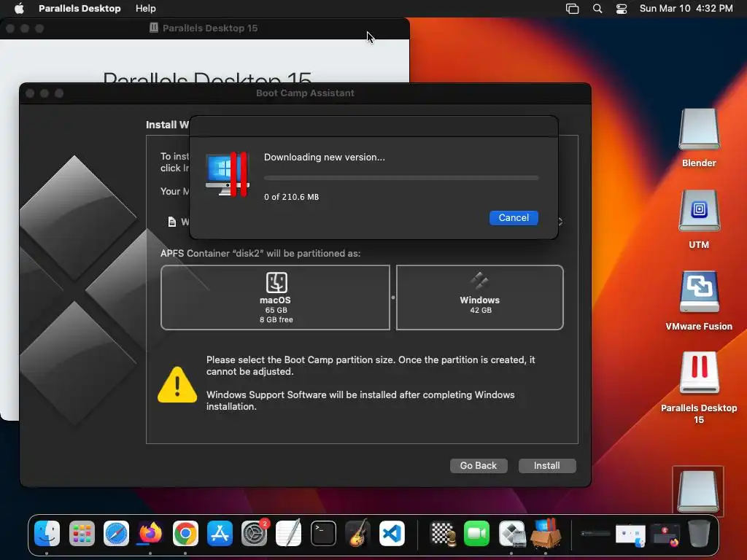
Task: Click the Install button in Boot Camp Assistant
Action: point(547,466)
